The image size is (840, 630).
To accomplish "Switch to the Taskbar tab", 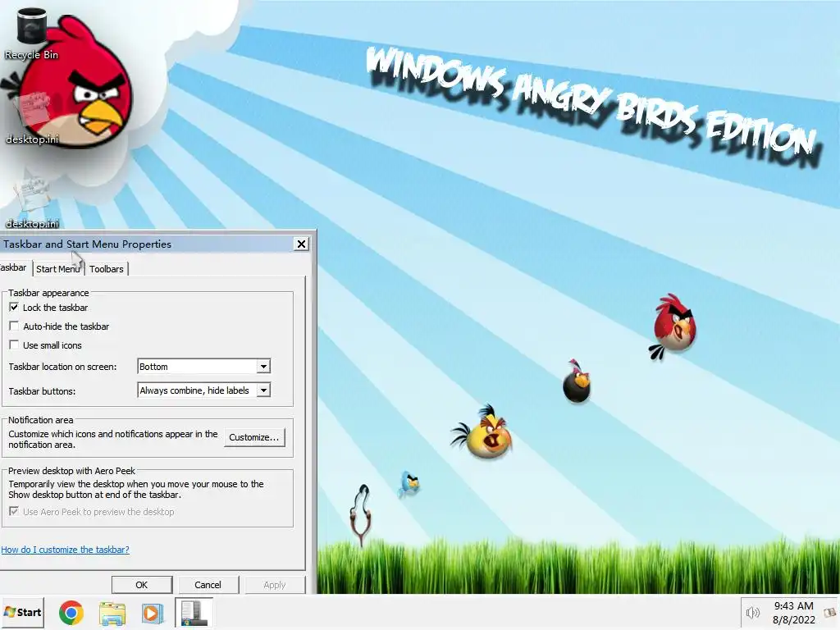I will pyautogui.click(x=13, y=268).
